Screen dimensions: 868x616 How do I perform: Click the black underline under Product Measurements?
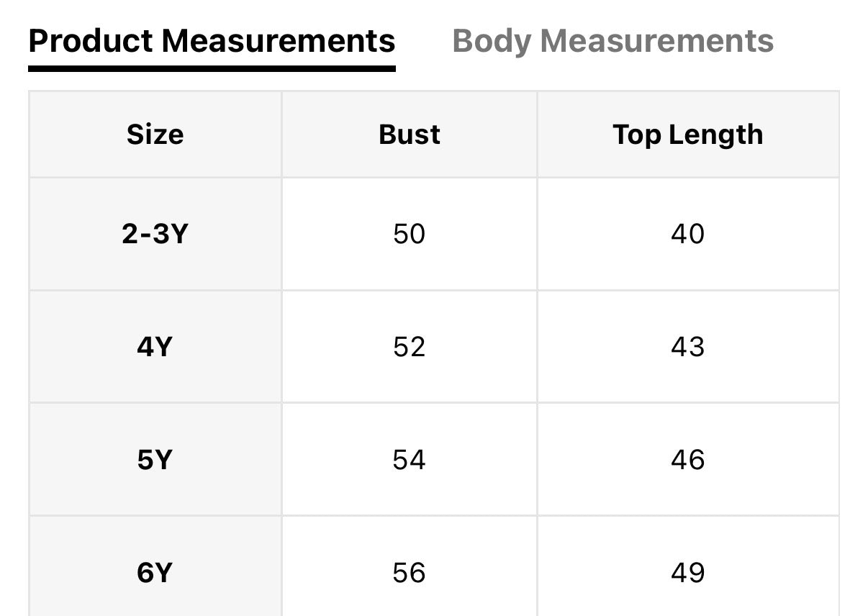(212, 68)
